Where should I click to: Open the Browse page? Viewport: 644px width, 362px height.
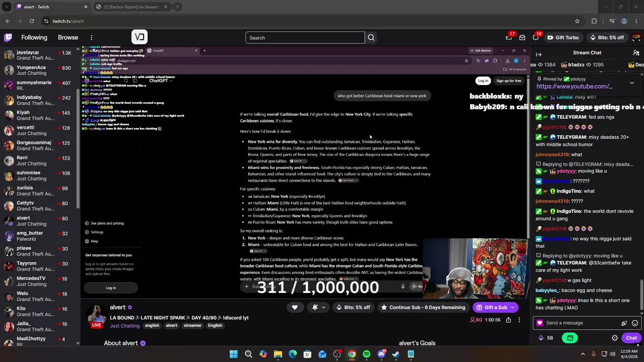68,38
